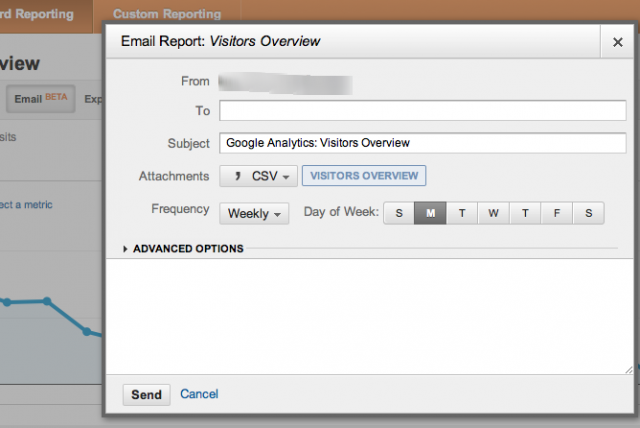Open the Weekly frequency dropdown

pos(254,213)
